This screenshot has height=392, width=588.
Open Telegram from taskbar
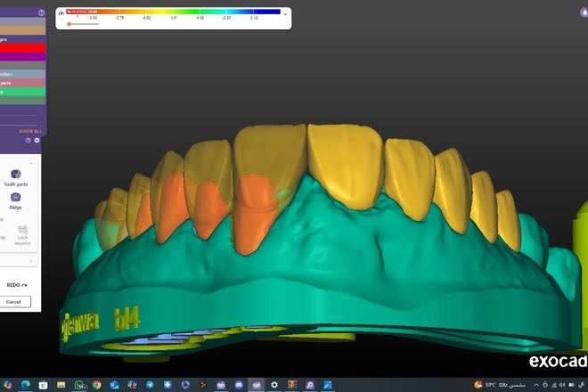[150, 385]
